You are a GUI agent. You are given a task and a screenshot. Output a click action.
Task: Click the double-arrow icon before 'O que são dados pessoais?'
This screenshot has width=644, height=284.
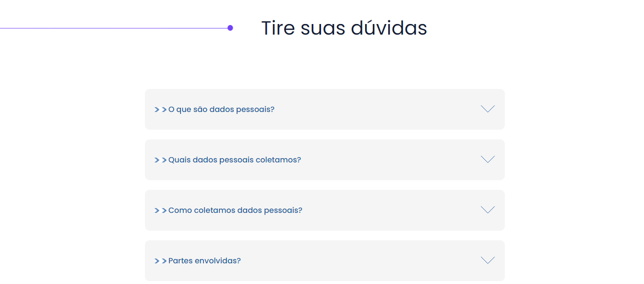[x=160, y=110]
